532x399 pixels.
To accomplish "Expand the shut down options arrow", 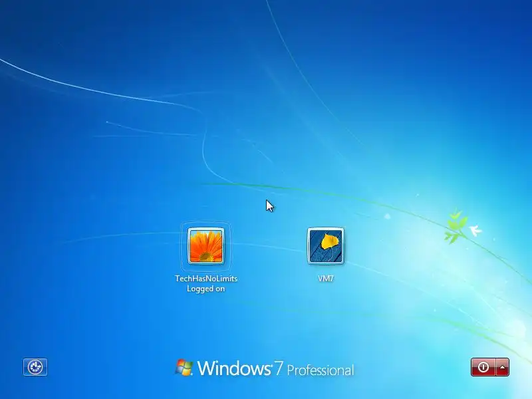I will pos(503,367).
